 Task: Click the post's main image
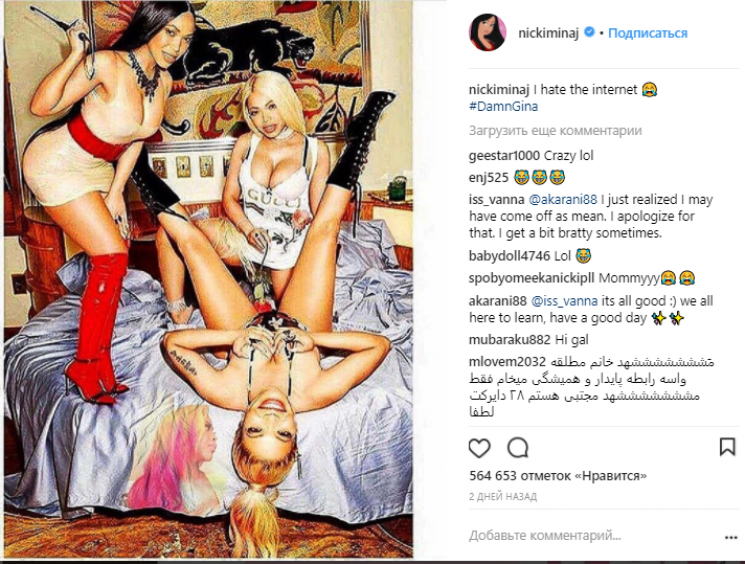pos(209,279)
